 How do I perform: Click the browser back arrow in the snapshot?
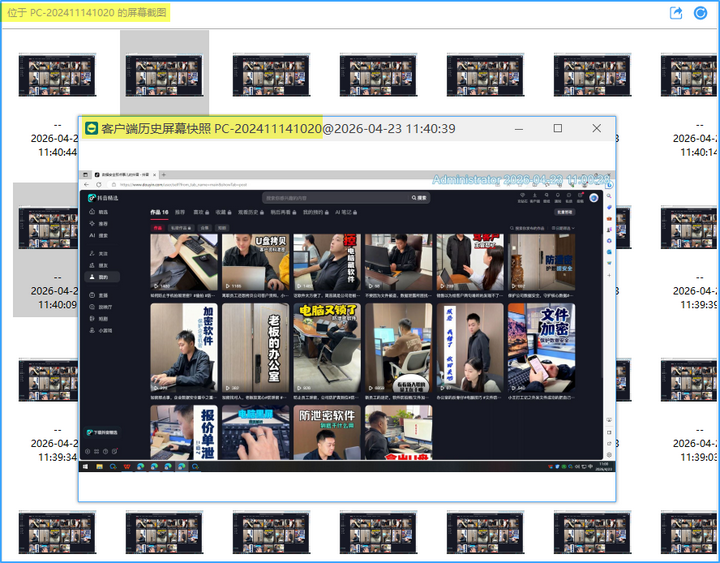coord(87,185)
